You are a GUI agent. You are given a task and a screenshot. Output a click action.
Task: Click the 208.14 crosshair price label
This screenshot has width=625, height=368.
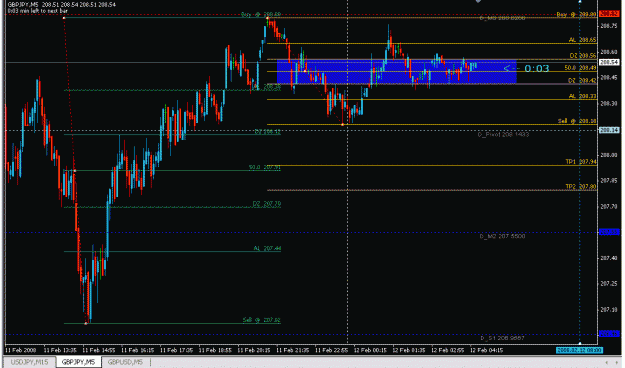pos(609,130)
